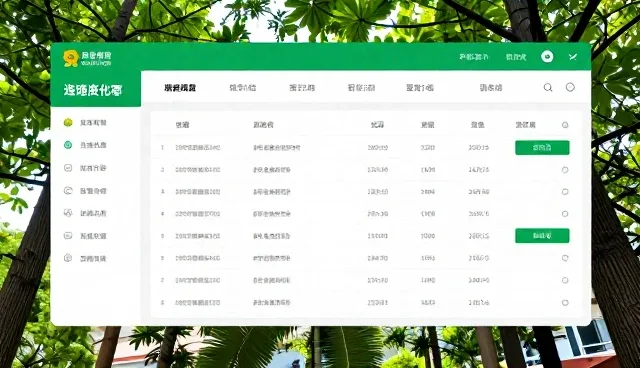This screenshot has width=640, height=368.
Task: Switch to the fourth tab in tab bar
Action: click(361, 88)
